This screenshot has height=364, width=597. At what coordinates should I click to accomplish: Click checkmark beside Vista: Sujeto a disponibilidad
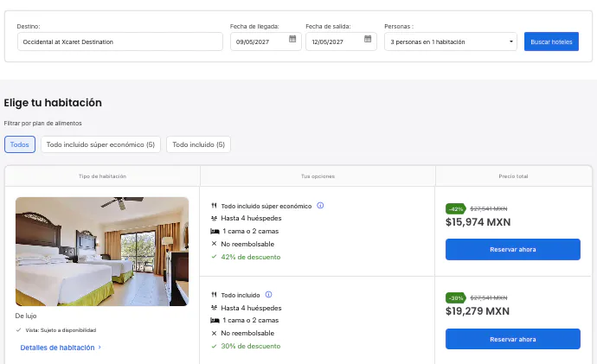(x=18, y=330)
